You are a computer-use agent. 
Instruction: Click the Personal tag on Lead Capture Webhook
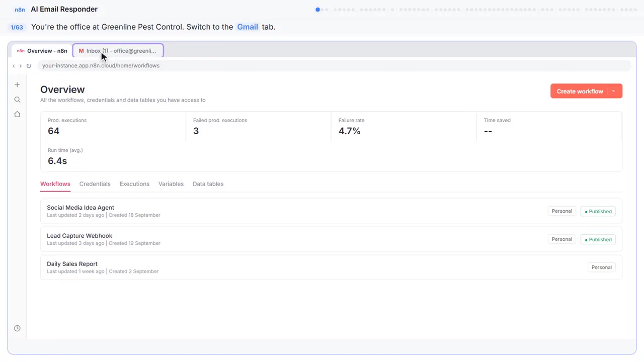coord(561,239)
